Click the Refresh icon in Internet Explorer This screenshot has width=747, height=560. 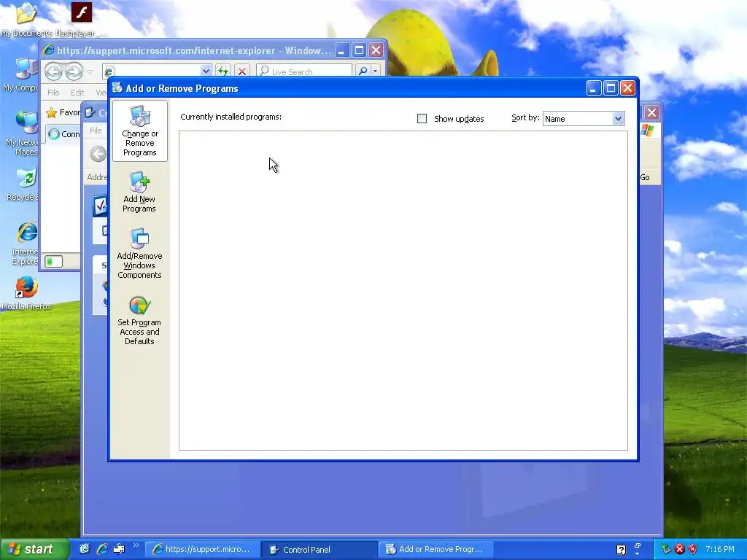pos(222,71)
